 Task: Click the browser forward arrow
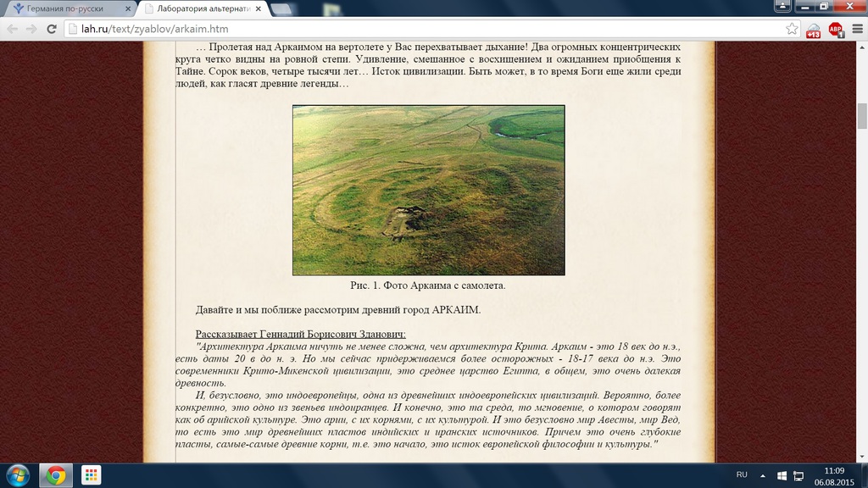31,29
